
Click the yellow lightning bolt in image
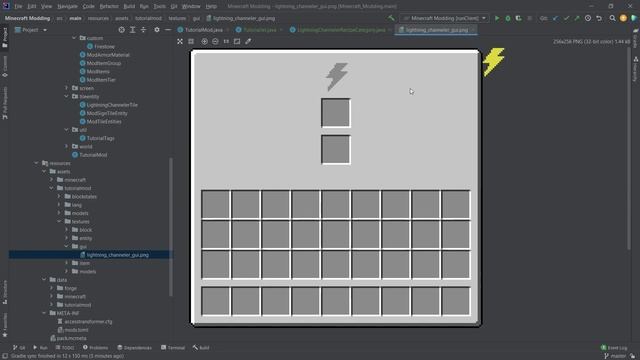click(493, 62)
